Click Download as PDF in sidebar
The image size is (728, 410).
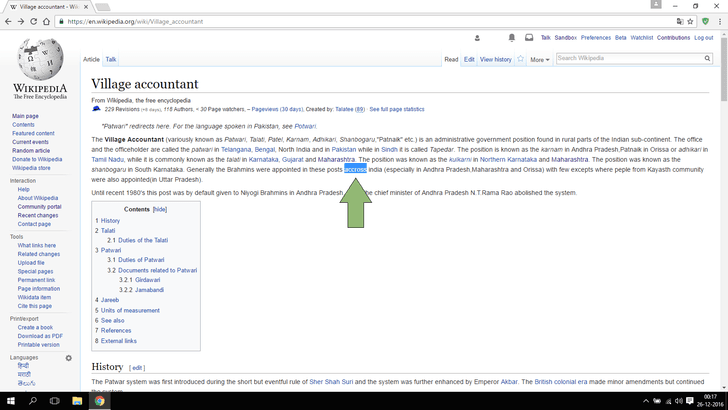coord(40,336)
